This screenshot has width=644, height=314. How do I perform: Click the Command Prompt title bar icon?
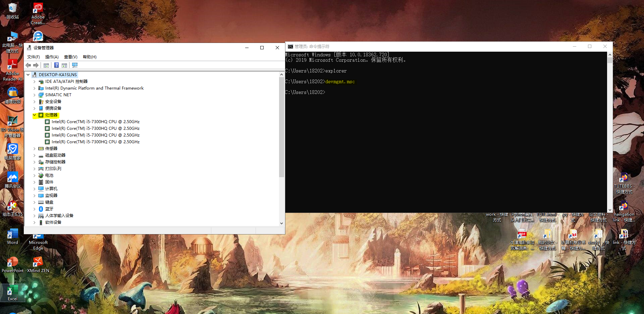click(290, 47)
